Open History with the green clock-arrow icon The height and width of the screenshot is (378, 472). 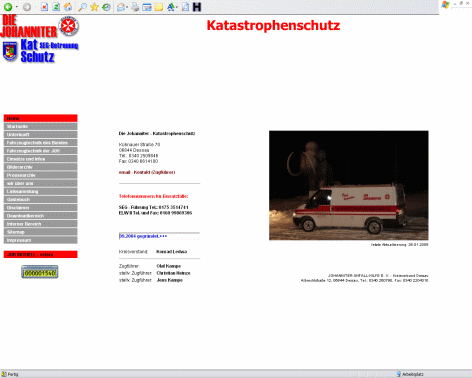(106, 7)
